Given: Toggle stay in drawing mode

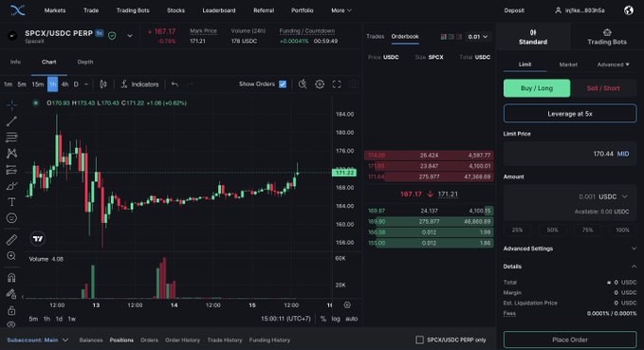Looking at the screenshot, I should 11,294.
